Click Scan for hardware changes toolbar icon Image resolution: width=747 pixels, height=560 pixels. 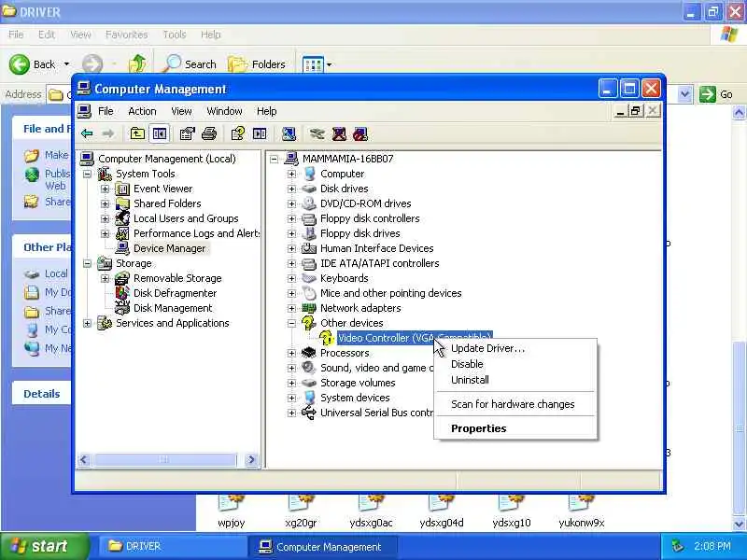point(289,133)
